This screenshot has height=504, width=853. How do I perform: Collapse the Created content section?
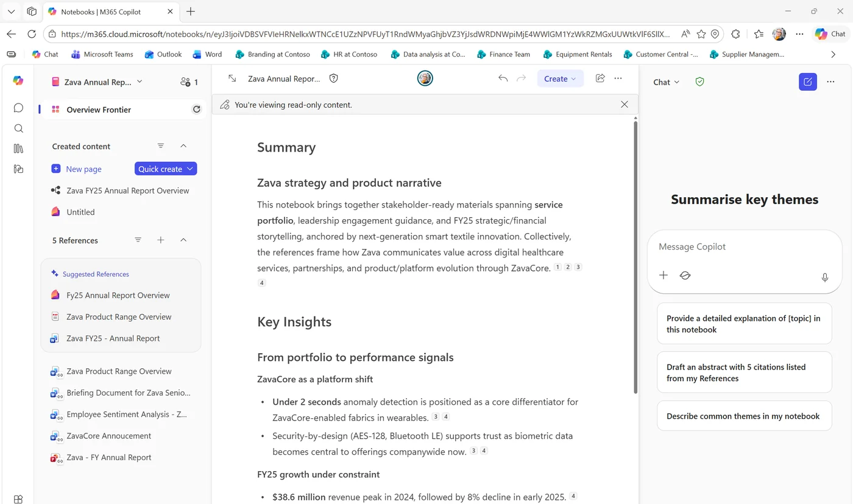pyautogui.click(x=183, y=146)
